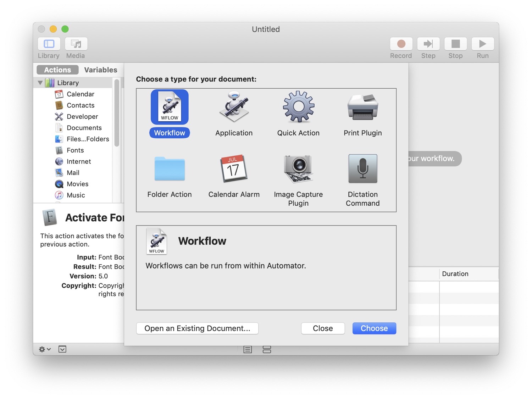Click the Activate Fonts action icon

[x=50, y=217]
